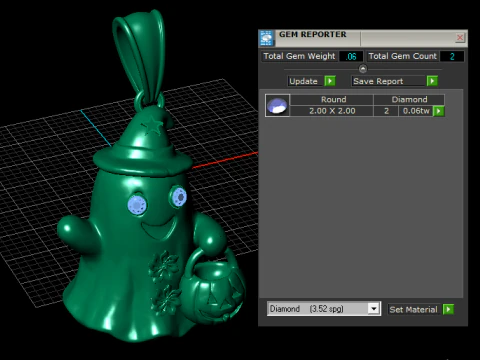Click the Update green arrow button
This screenshot has width=480, height=360.
click(x=330, y=81)
